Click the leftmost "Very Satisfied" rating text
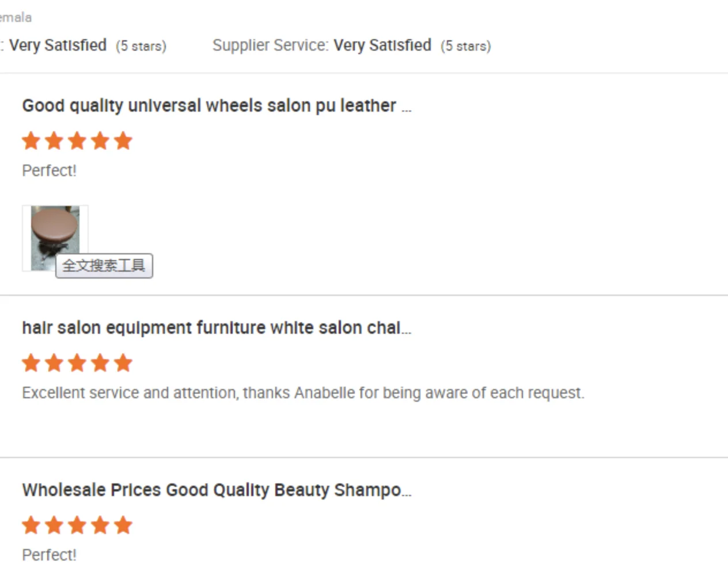 point(58,45)
